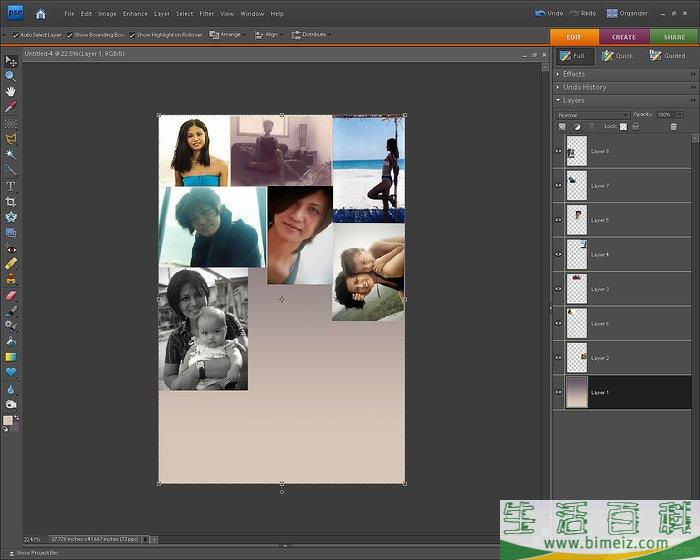Screen dimensions: 700x560
Task: Open the Image menu
Action: click(x=107, y=14)
